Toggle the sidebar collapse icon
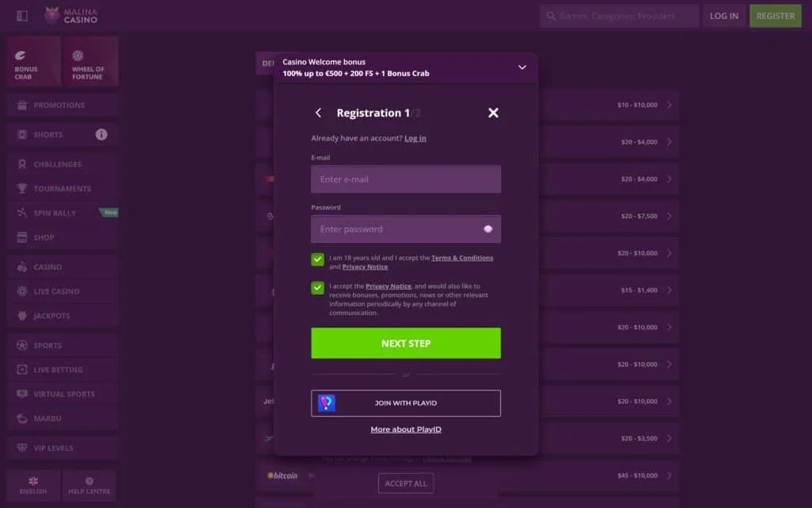The width and height of the screenshot is (812, 508). pyautogui.click(x=21, y=16)
